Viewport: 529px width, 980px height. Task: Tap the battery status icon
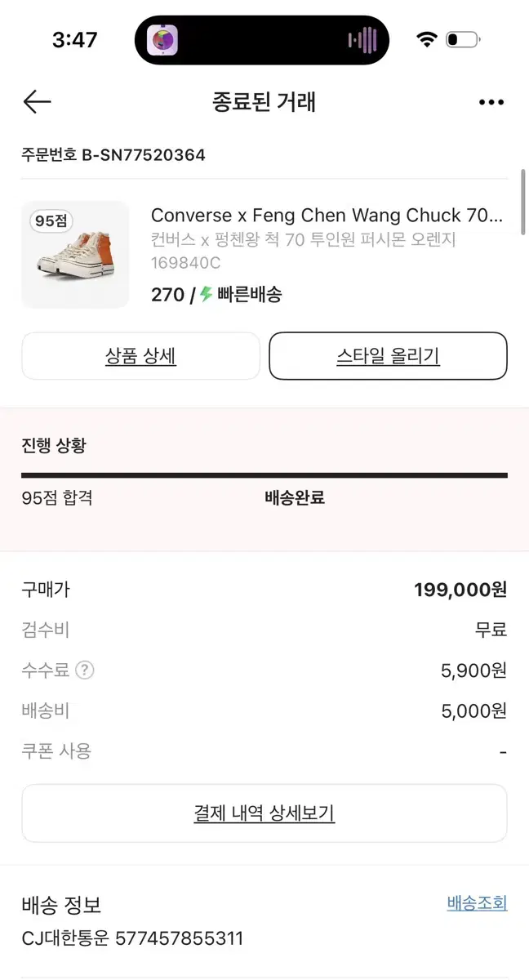point(464,39)
